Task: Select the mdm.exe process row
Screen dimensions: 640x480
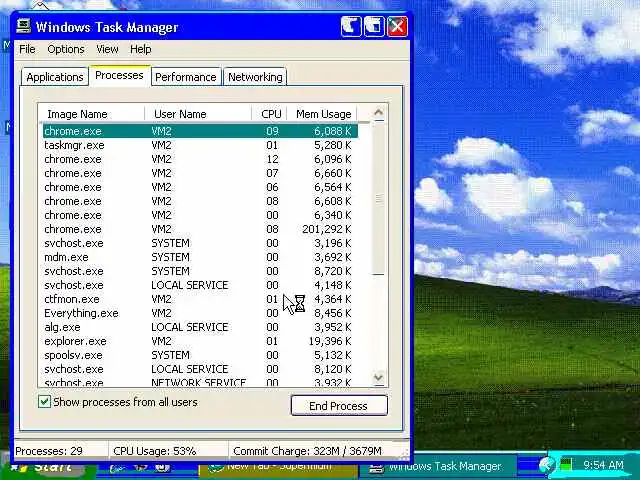Action: click(200, 257)
